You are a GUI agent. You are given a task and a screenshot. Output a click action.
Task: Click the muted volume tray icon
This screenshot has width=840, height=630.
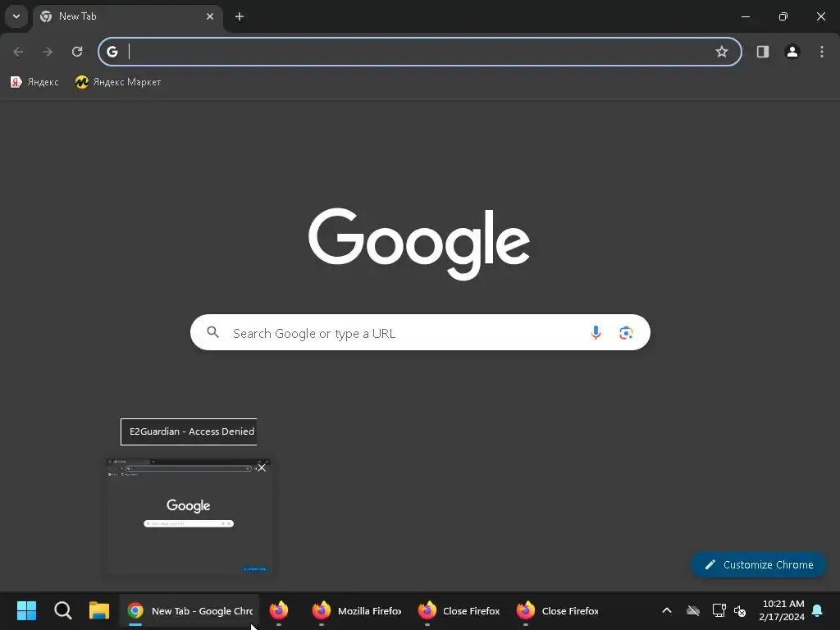coord(741,610)
